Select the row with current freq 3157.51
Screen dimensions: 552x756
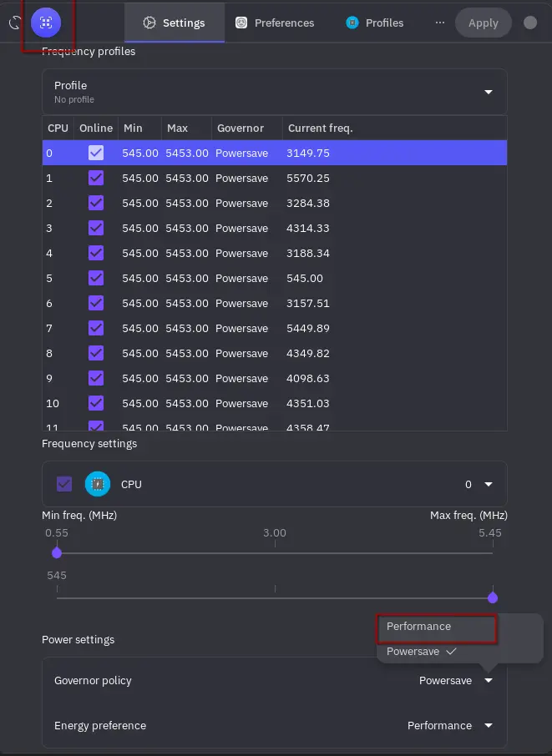point(275,303)
